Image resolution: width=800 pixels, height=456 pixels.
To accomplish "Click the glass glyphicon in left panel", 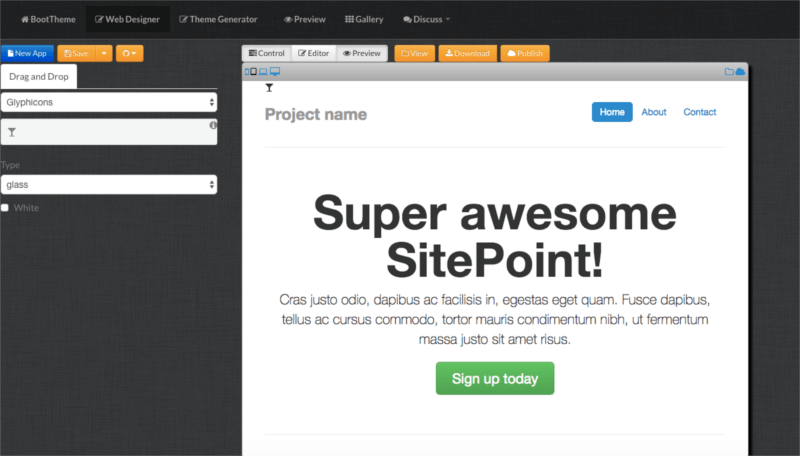I will tap(12, 132).
